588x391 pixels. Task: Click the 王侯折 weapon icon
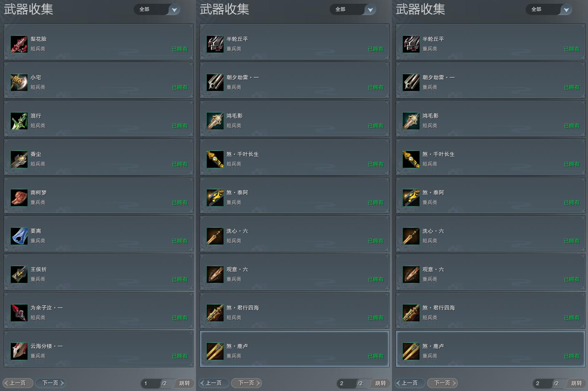coord(19,274)
